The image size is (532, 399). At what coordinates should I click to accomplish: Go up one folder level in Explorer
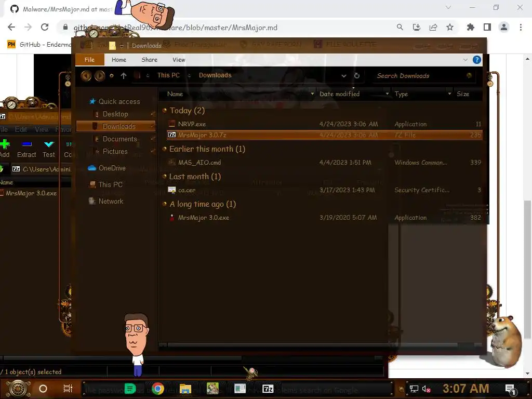coord(124,76)
